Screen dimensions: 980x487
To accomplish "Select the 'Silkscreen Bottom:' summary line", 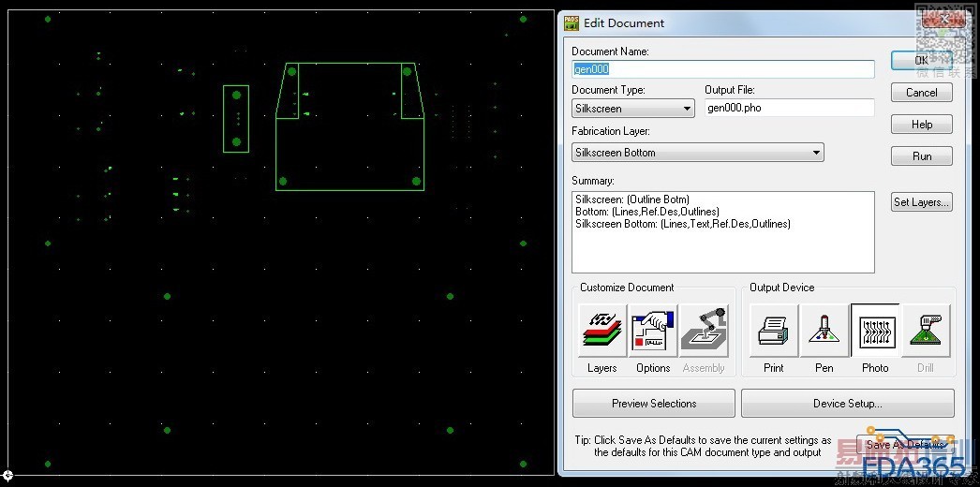I will 683,224.
